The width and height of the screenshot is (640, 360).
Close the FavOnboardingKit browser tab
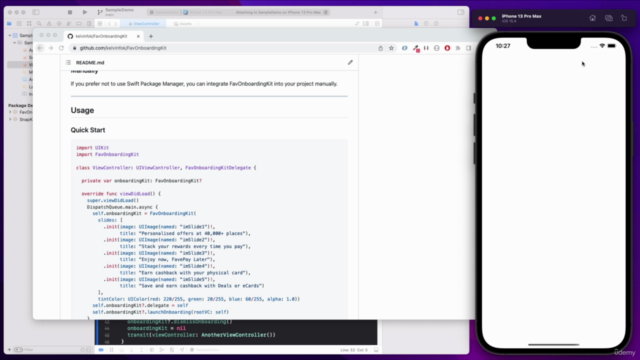click(138, 36)
